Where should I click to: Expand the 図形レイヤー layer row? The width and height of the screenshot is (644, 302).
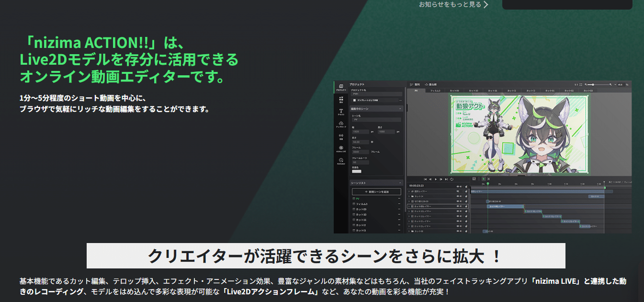409,191
